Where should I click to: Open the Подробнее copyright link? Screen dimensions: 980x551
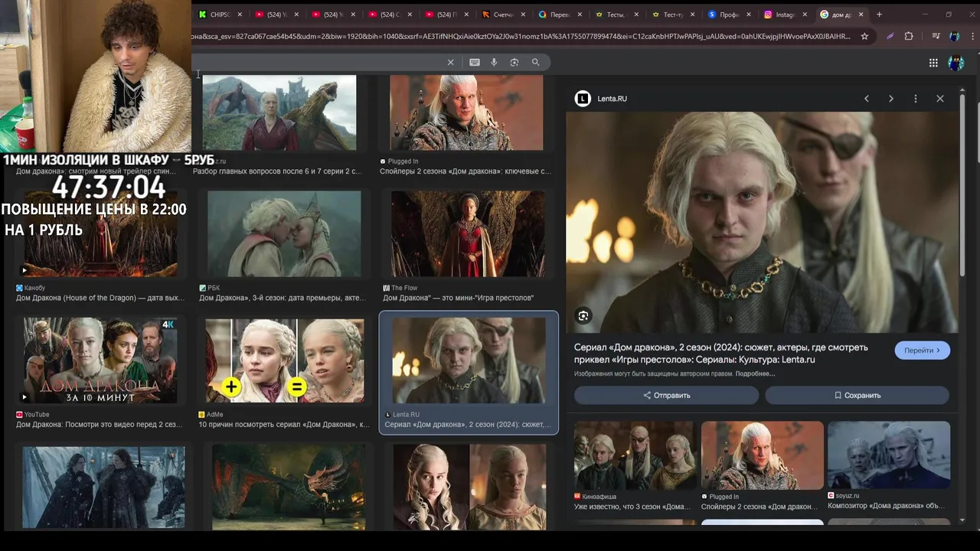[755, 374]
